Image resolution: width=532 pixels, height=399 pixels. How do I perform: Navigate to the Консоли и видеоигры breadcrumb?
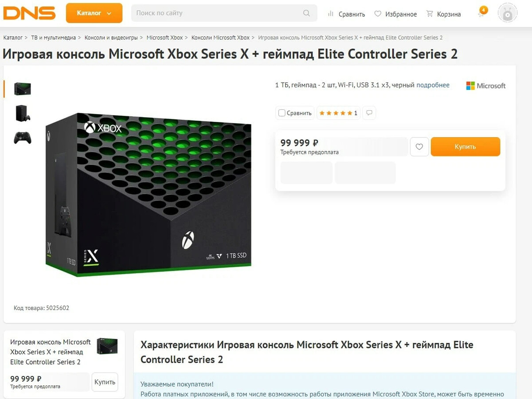coord(110,37)
